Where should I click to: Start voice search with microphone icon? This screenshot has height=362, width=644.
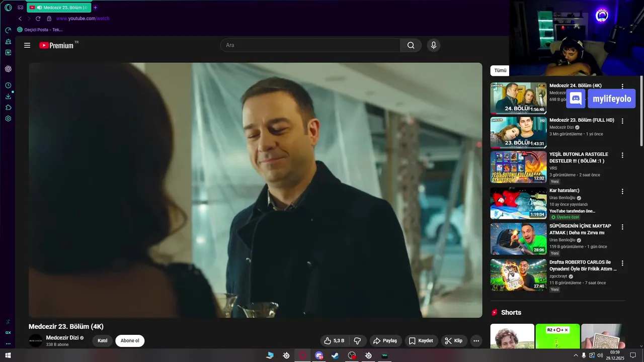434,45
